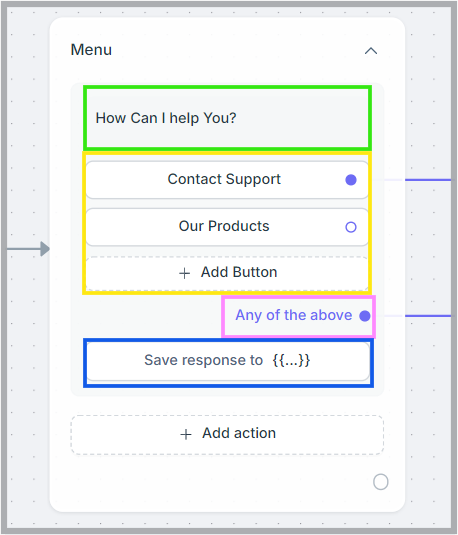The image size is (458, 535).
Task: Click the plus icon beside Add action
Action: (x=186, y=434)
